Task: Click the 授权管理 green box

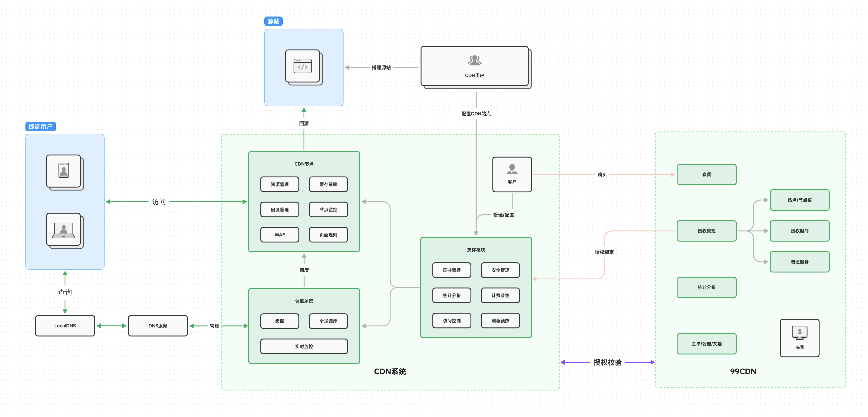Action: coord(706,231)
